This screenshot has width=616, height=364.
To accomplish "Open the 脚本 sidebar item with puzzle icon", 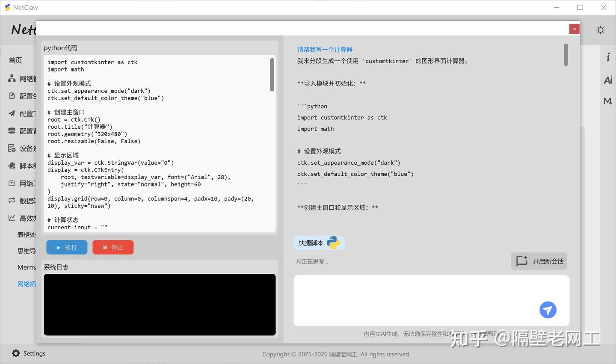I will click(x=22, y=166).
